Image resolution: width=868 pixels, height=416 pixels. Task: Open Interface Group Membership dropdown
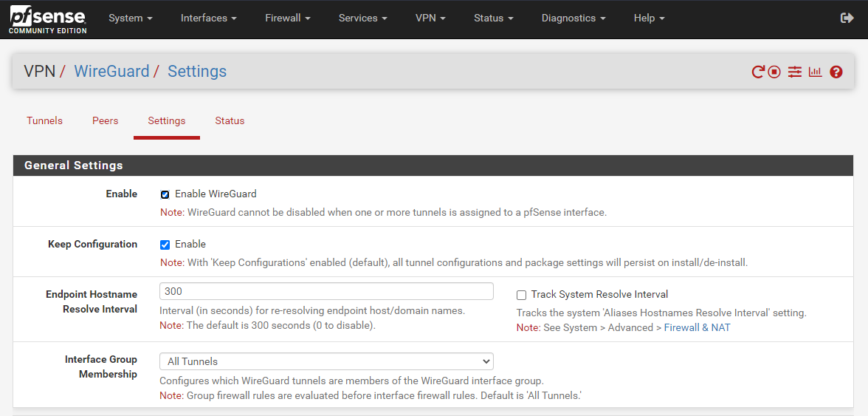(326, 361)
